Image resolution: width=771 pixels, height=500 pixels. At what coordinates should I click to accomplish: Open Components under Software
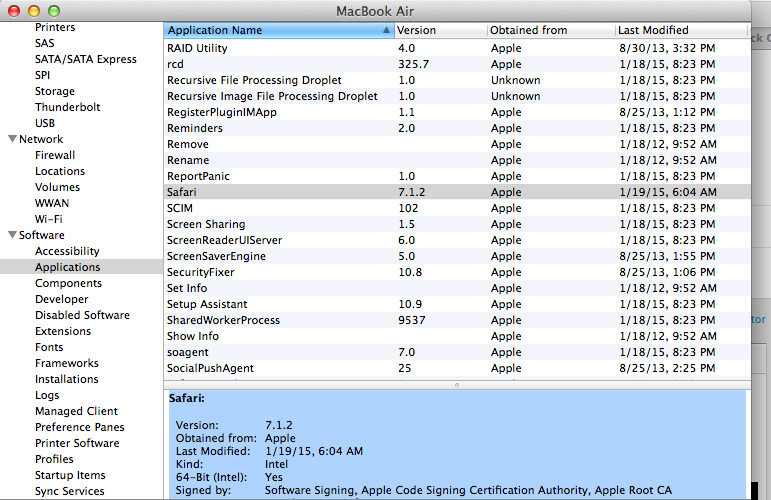click(68, 283)
